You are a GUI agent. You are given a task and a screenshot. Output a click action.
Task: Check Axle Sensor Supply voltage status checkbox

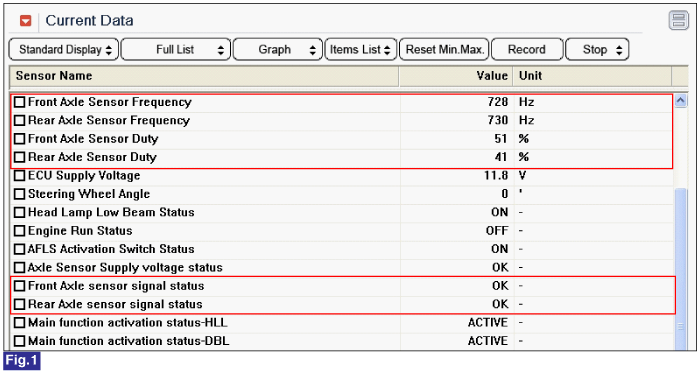19,268
